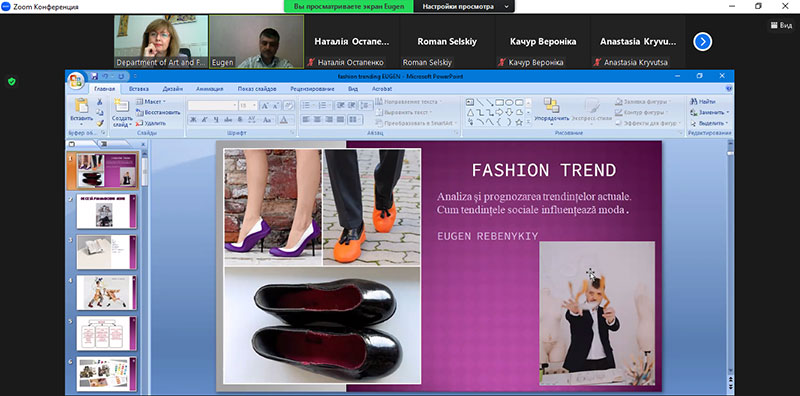The height and width of the screenshot is (396, 800).
Task: Center align text
Action: pyautogui.click(x=317, y=119)
